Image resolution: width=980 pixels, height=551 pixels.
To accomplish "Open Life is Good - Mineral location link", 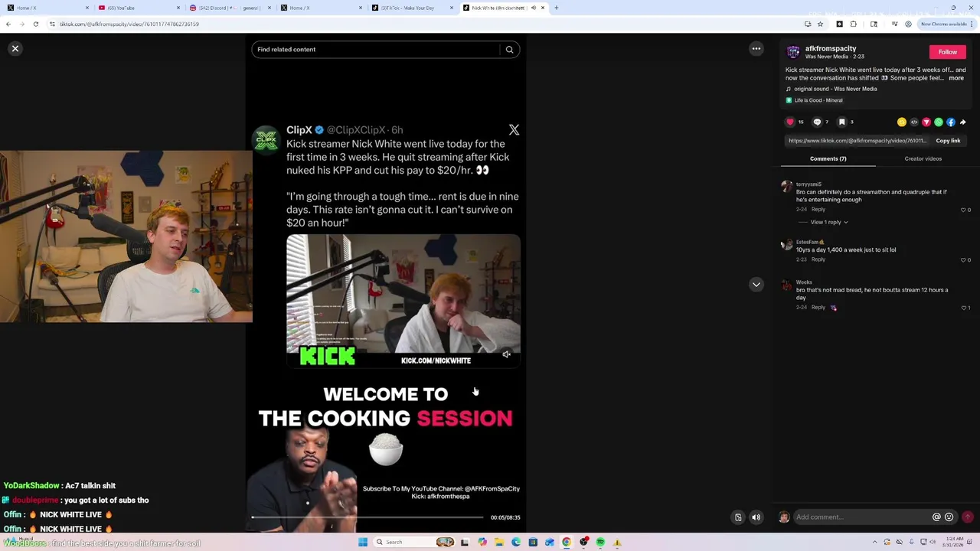I will (818, 100).
